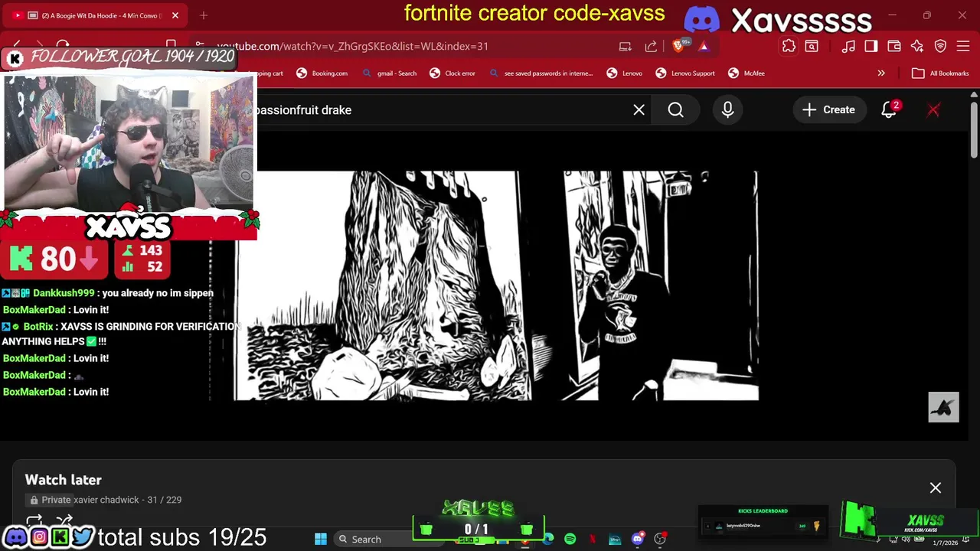Open the Brave Shields lion icon
980x551 pixels.
point(679,46)
